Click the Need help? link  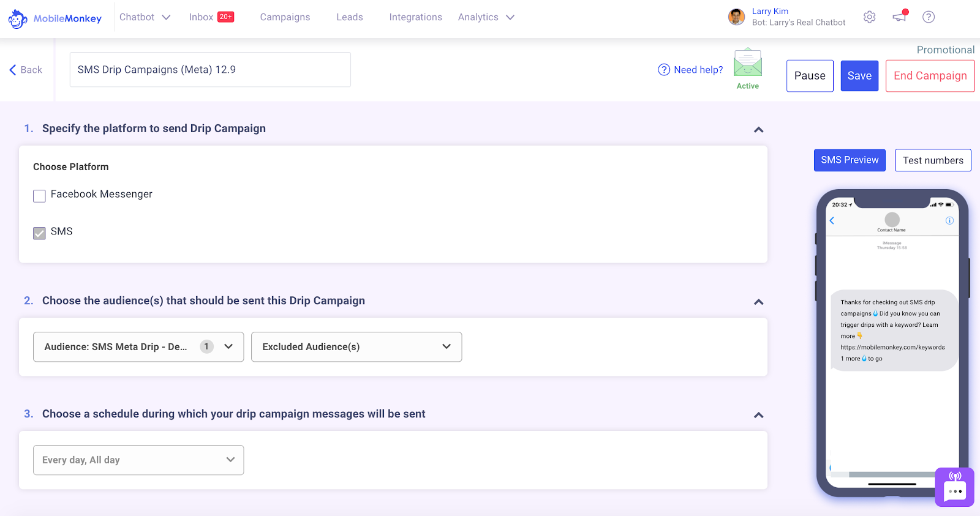[x=698, y=70]
